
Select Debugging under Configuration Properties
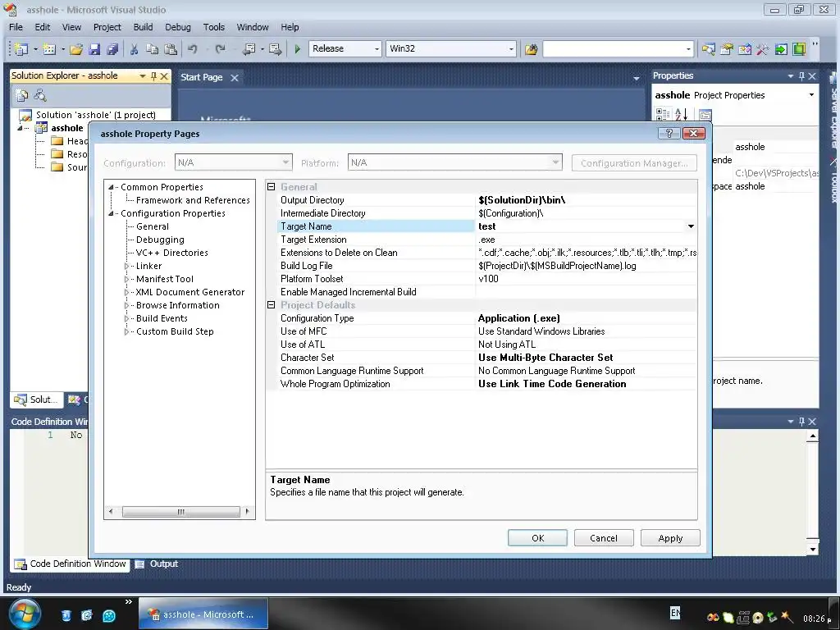click(x=160, y=240)
